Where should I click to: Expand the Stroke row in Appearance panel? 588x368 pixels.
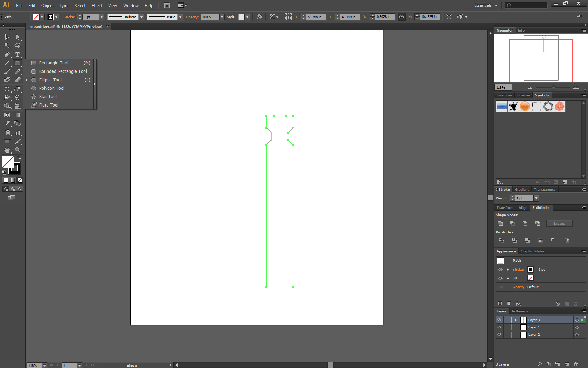tap(508, 269)
